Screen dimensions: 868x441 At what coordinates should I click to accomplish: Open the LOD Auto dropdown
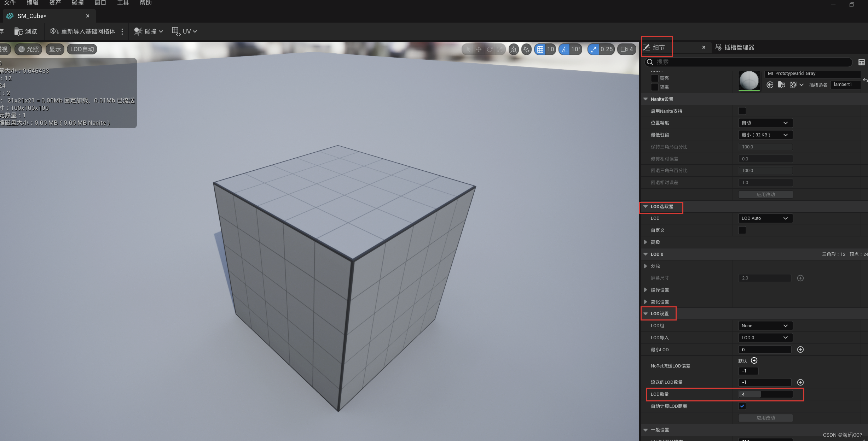point(765,218)
